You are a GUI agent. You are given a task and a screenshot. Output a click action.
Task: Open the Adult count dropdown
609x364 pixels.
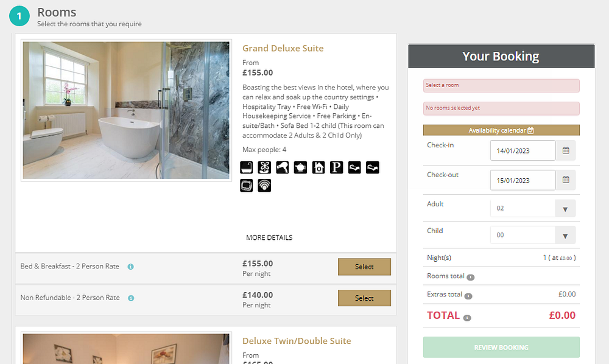point(533,208)
